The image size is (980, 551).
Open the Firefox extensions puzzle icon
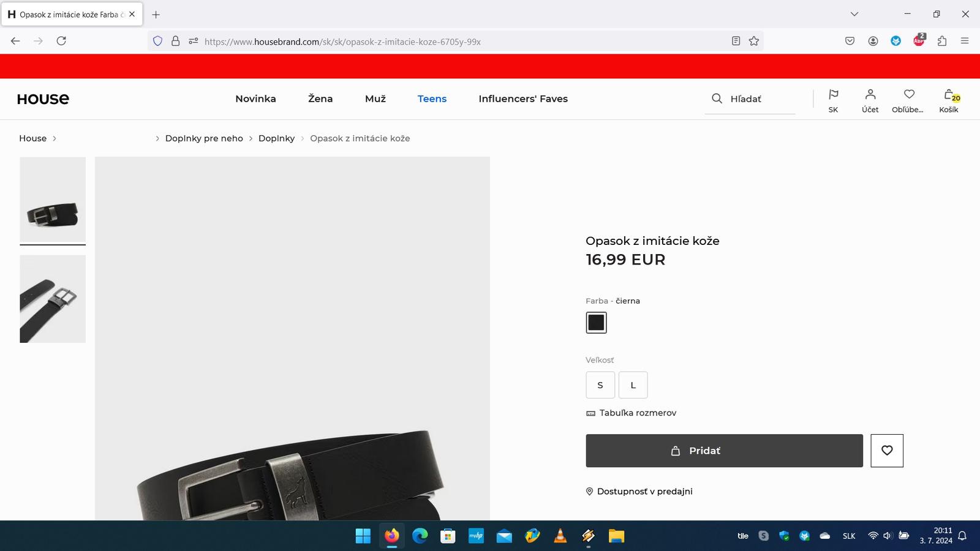click(942, 41)
